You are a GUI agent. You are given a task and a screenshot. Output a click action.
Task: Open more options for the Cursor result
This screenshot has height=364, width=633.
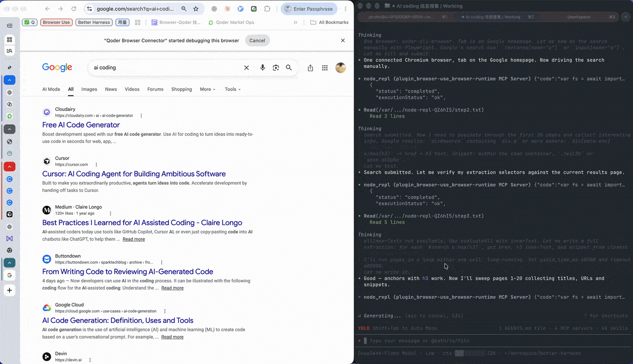pos(96,165)
